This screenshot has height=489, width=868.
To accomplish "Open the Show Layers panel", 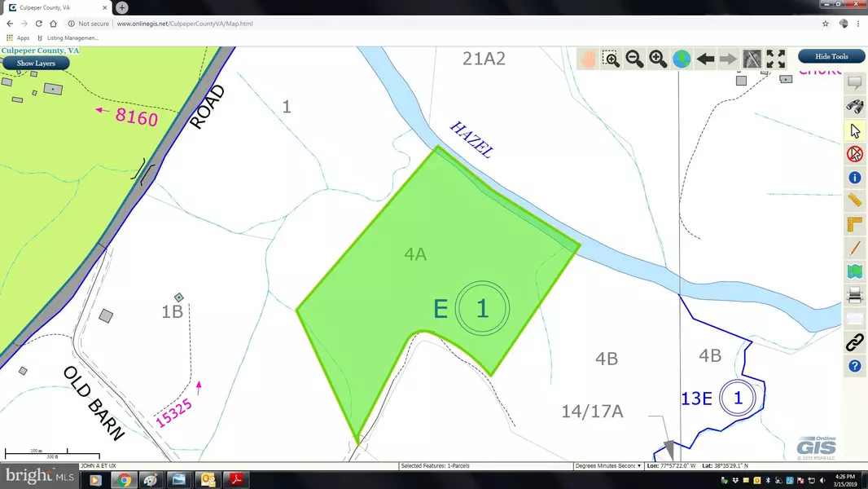I will click(36, 63).
